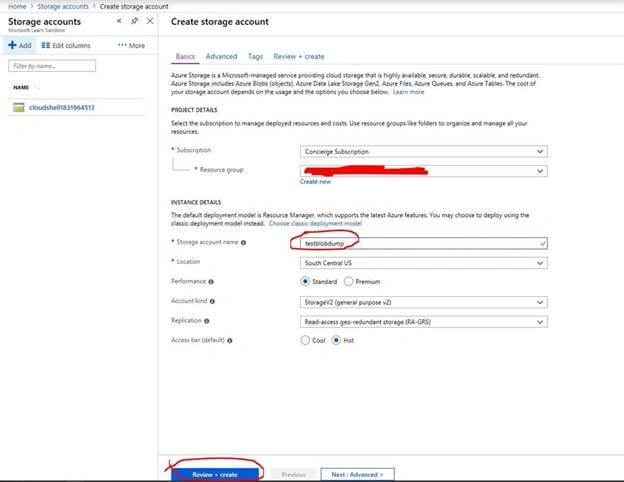Click the cloudshell storage account icon
This screenshot has width=624, height=482.
(x=19, y=107)
